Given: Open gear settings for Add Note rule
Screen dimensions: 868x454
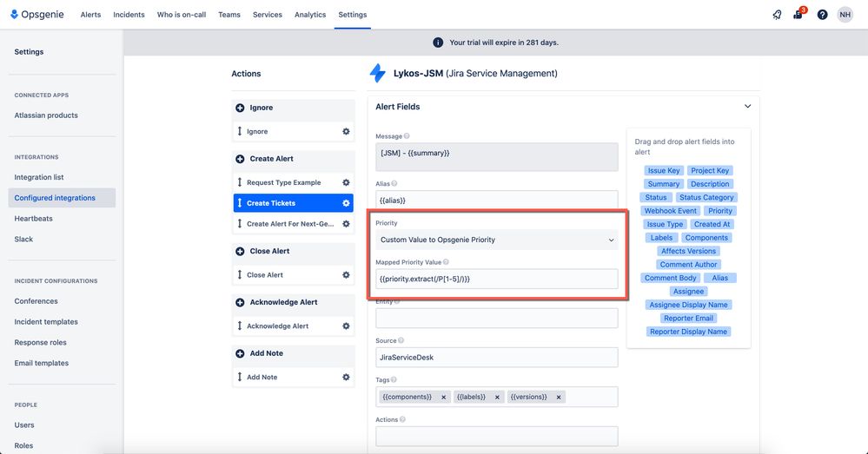Looking at the screenshot, I should click(x=346, y=377).
